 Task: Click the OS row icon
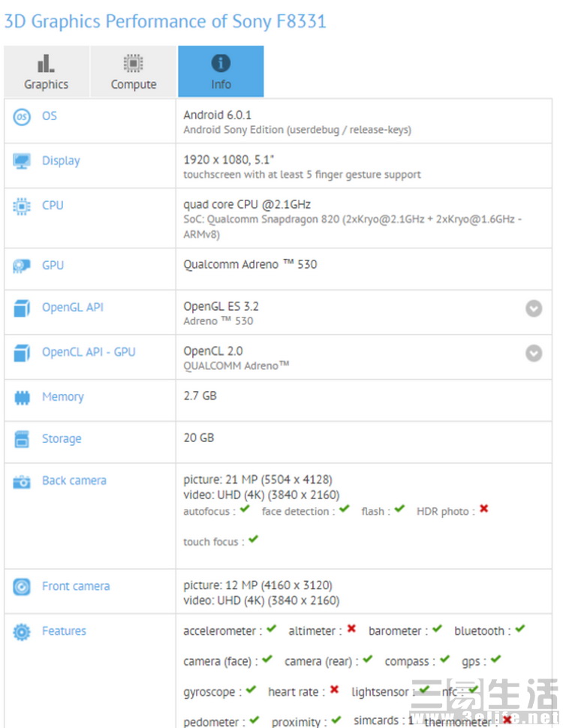(x=22, y=116)
